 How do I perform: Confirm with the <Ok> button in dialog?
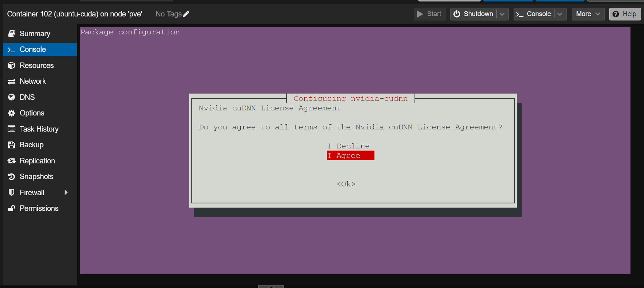pos(346,184)
